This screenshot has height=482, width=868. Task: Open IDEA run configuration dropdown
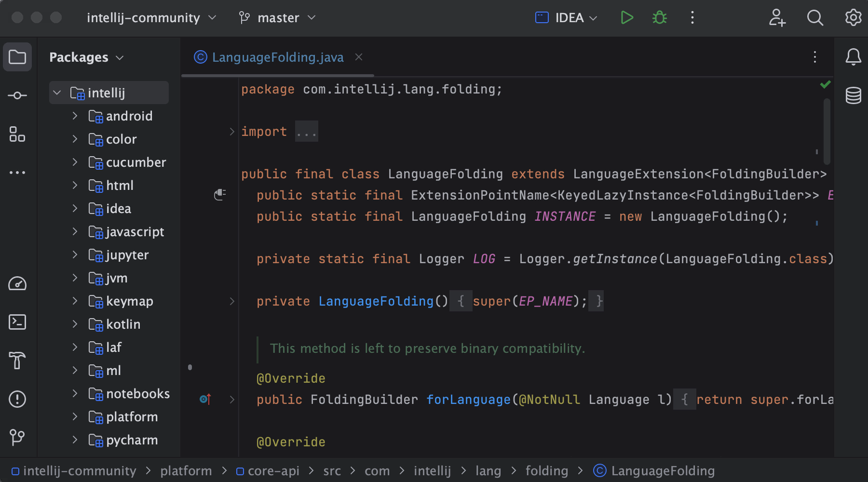(566, 18)
